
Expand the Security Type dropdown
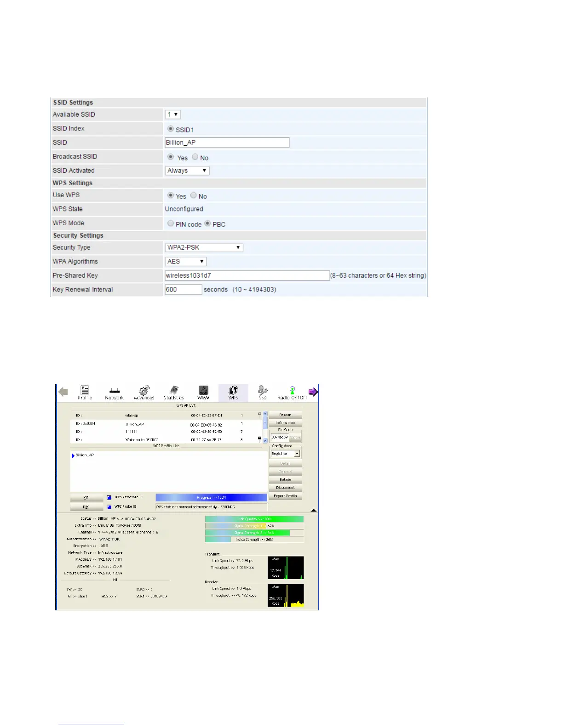pyautogui.click(x=204, y=248)
